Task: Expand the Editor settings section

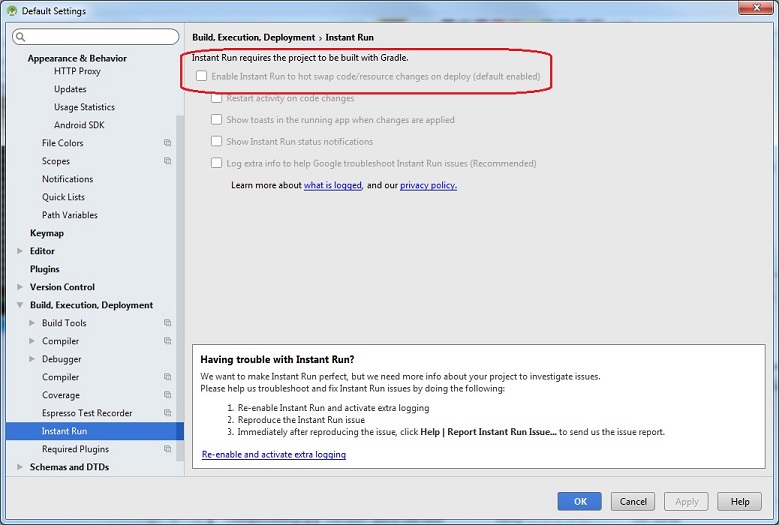Action: 19,251
